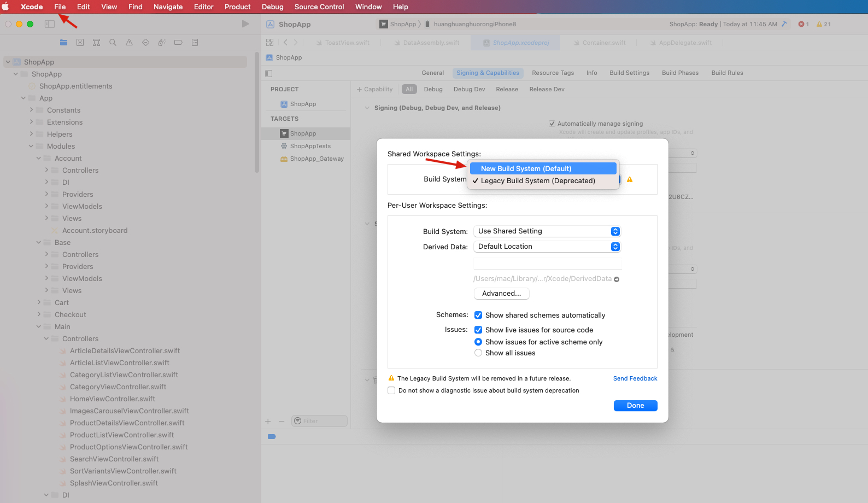Choose New Build System (Default) option
The width and height of the screenshot is (868, 503).
pyautogui.click(x=543, y=168)
